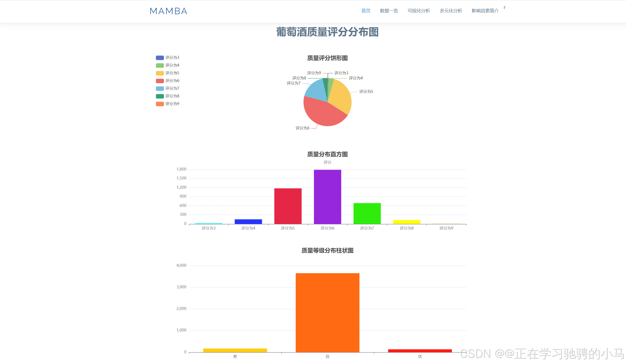626x364 pixels.
Task: Click the 质量分布直方图 chart title
Action: [x=327, y=154]
